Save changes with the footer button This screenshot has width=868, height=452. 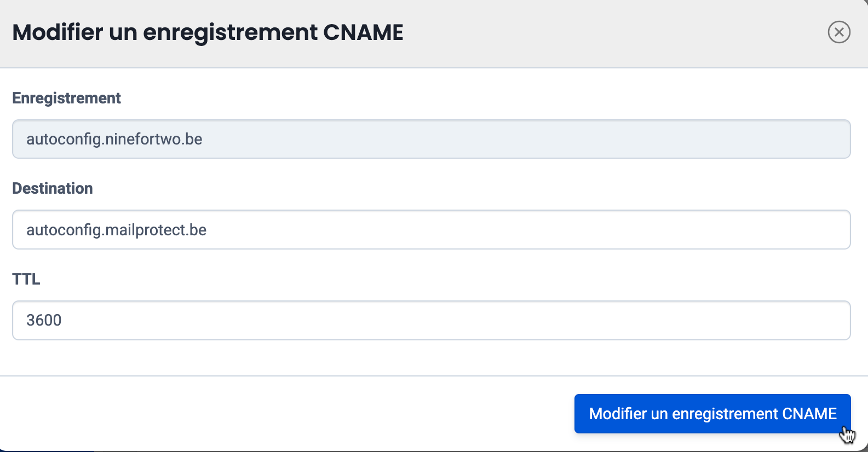(712, 414)
